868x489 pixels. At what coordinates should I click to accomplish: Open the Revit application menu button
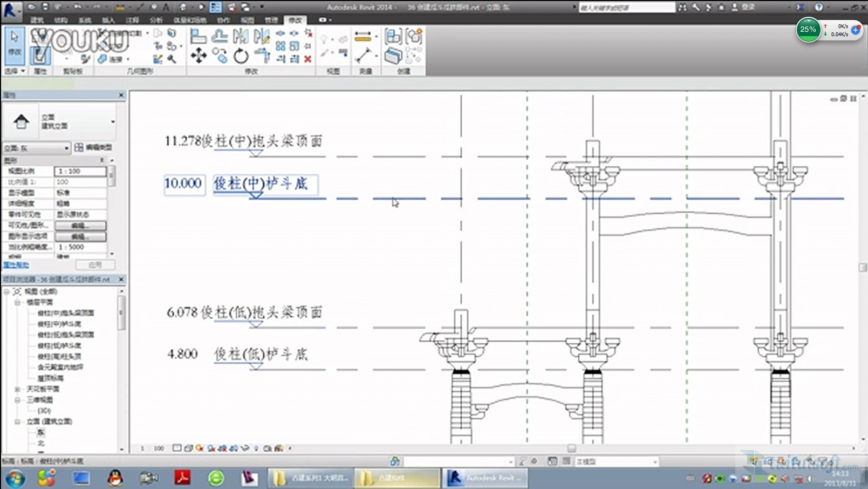tap(10, 10)
